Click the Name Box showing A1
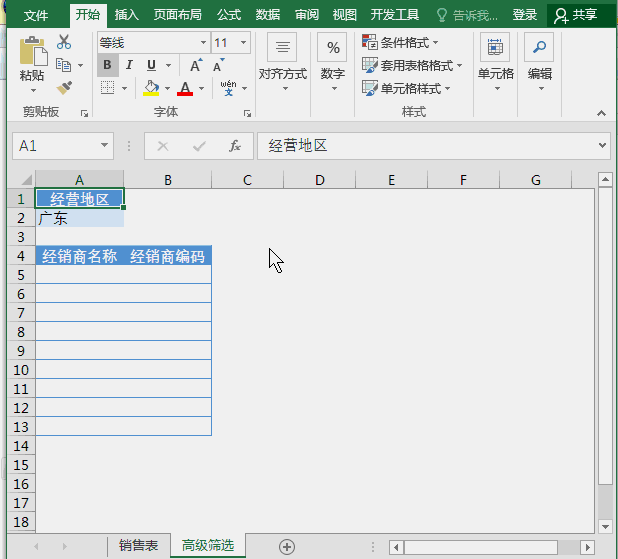The image size is (618, 559). pyautogui.click(x=55, y=146)
